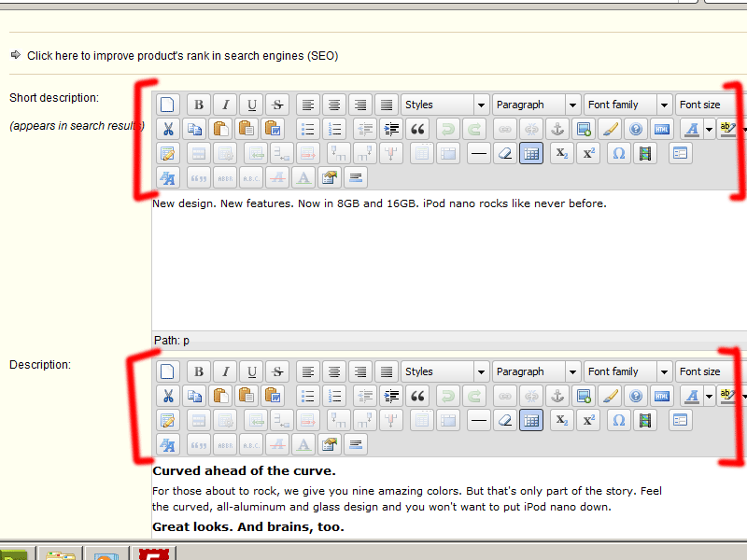This screenshot has width=747, height=560.
Task: Click Blockquote icon in Short description toolbar
Action: (x=417, y=129)
